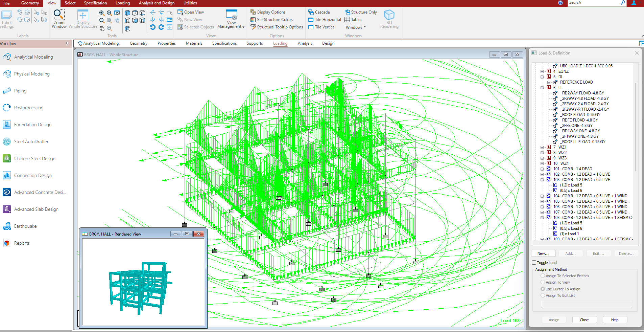Viewport: 644px width, 332px height.
Task: Click Set Structure Colors
Action: pyautogui.click(x=275, y=20)
